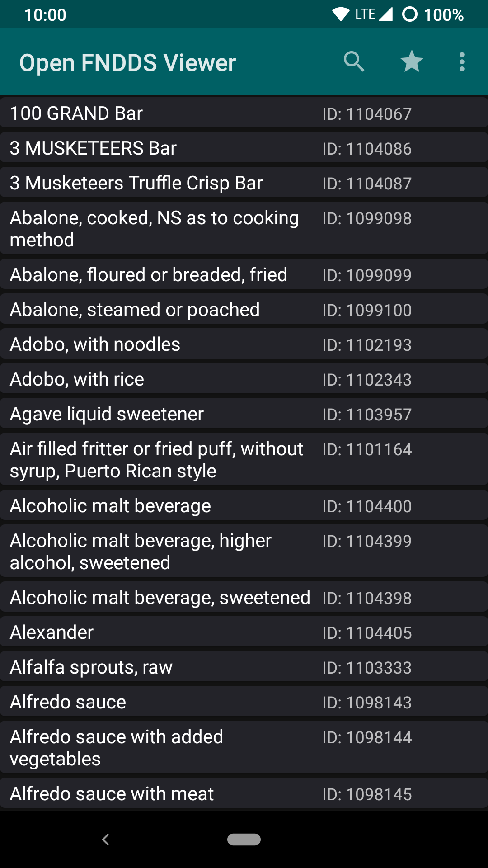The height and width of the screenshot is (868, 488).
Task: Select the Adobo, with rice item
Action: point(244,379)
